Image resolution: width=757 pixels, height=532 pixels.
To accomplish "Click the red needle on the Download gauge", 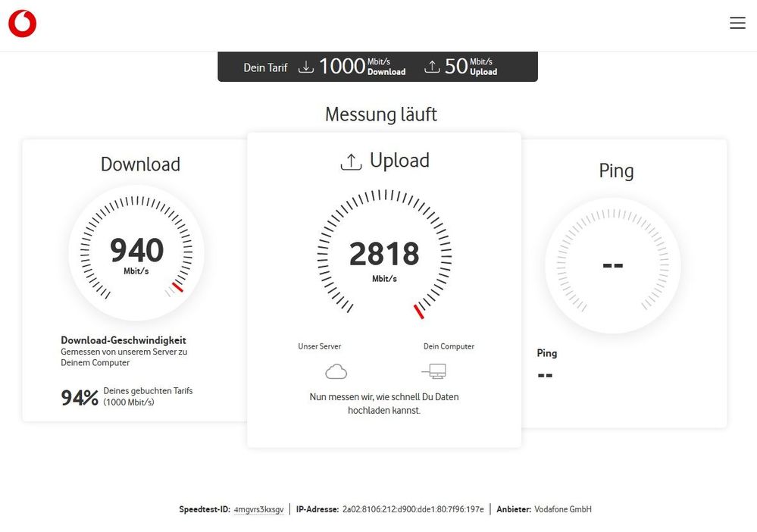I will (x=177, y=287).
